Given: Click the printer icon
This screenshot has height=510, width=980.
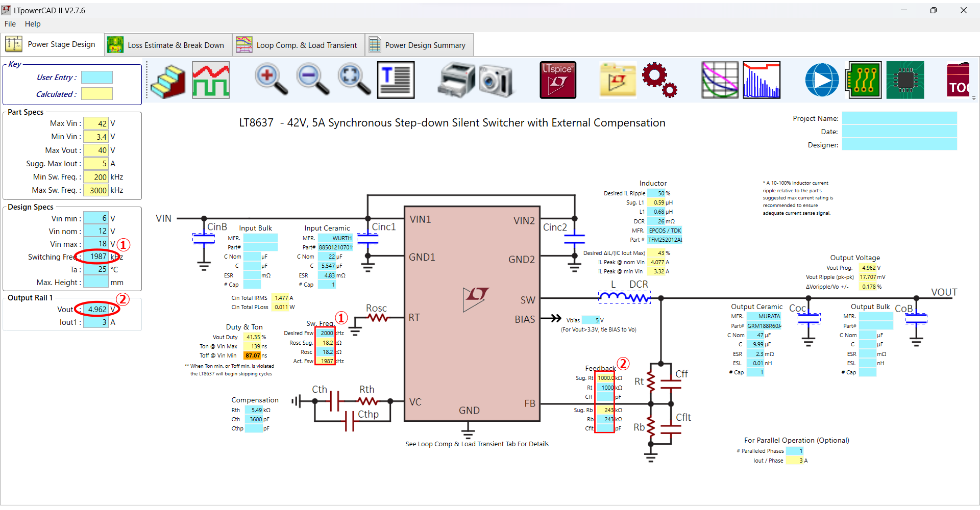Looking at the screenshot, I should coord(456,81).
